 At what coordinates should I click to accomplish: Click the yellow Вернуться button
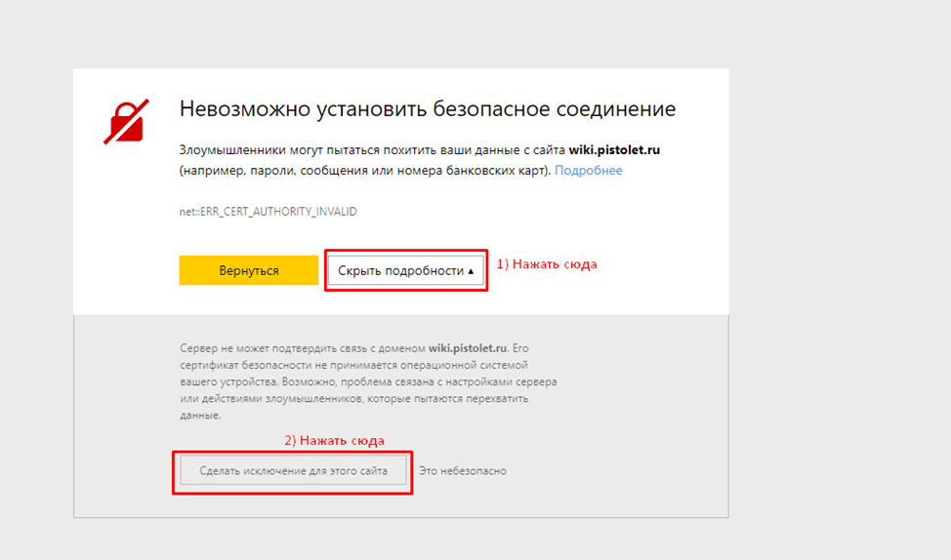click(x=249, y=270)
